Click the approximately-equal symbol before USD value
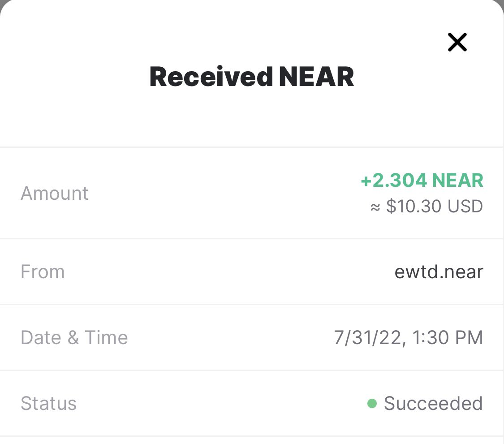 pyautogui.click(x=375, y=207)
